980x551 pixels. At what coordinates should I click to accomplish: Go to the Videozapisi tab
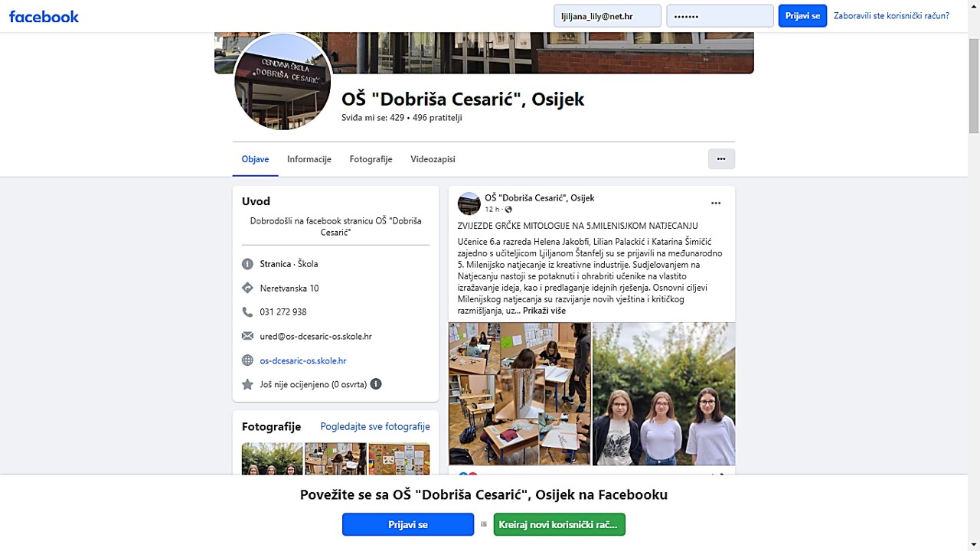click(x=433, y=159)
